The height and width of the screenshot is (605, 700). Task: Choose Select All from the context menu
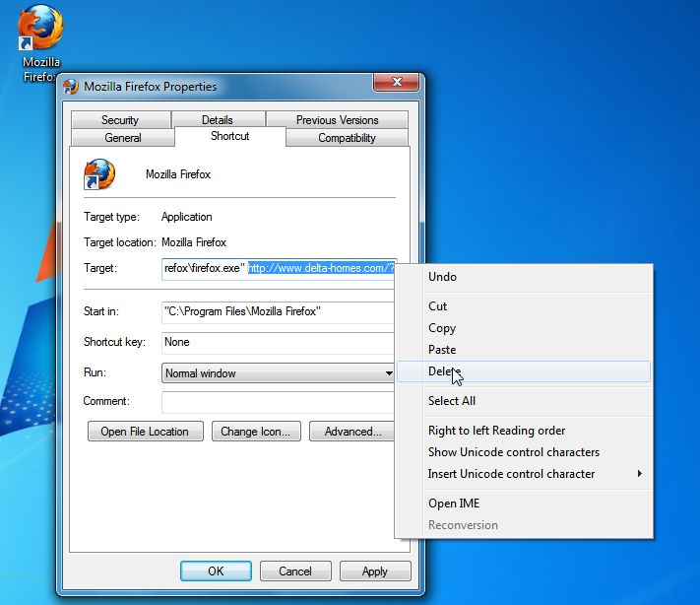pyautogui.click(x=523, y=401)
